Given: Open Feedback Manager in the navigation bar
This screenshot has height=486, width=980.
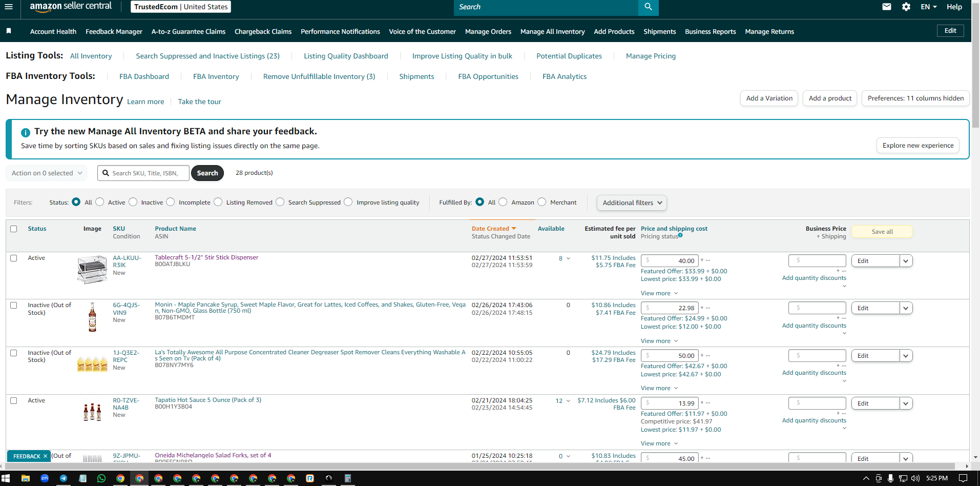Looking at the screenshot, I should coord(114,31).
